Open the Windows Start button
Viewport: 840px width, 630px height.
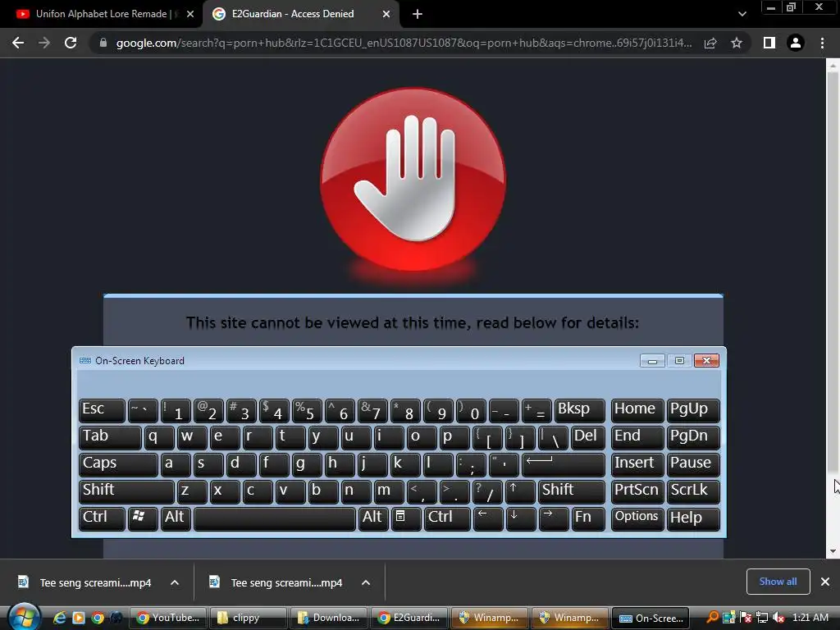(23, 618)
